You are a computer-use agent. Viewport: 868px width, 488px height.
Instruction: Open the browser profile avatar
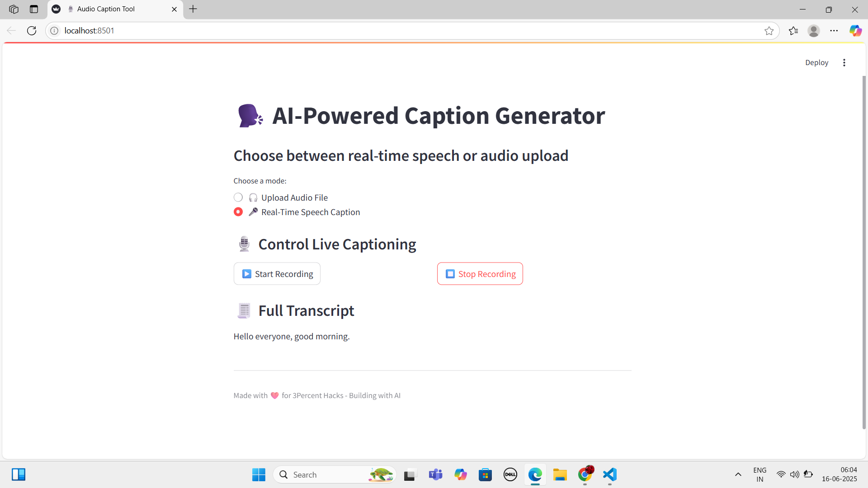814,31
